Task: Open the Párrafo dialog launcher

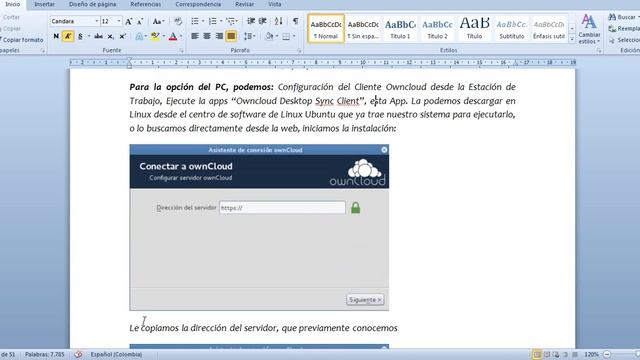Action: [299, 51]
